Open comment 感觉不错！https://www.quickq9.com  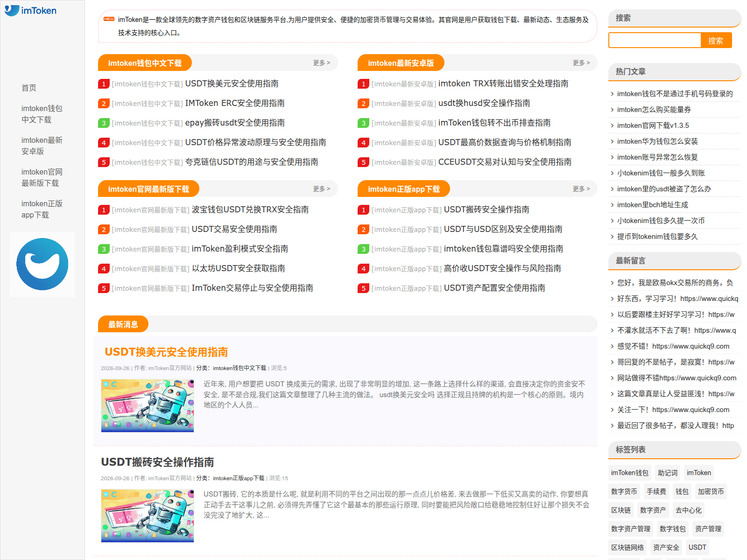[x=673, y=346]
